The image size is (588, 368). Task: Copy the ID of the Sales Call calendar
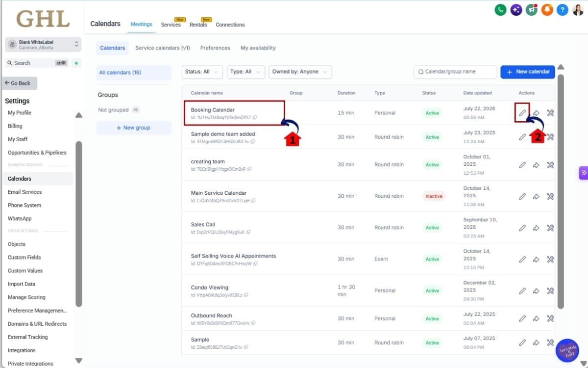tap(248, 232)
